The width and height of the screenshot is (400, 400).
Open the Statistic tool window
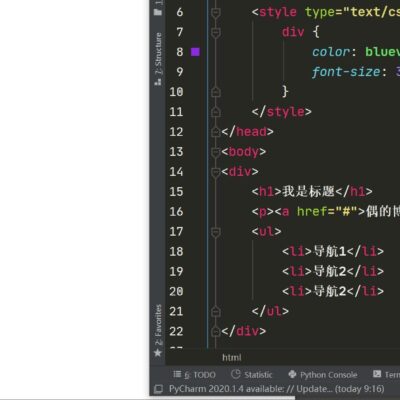click(252, 375)
